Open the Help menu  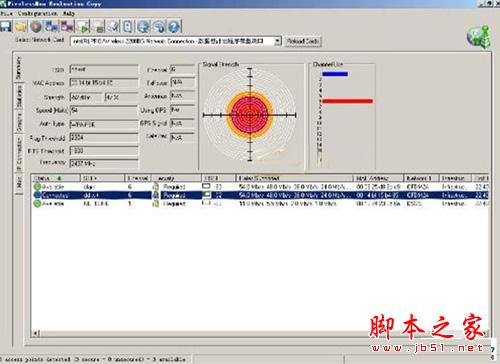(x=69, y=13)
